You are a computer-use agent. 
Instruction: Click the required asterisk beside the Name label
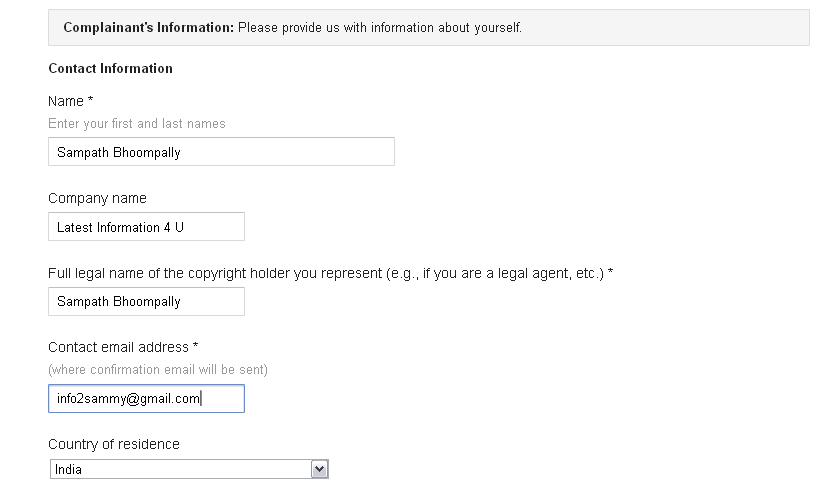90,101
